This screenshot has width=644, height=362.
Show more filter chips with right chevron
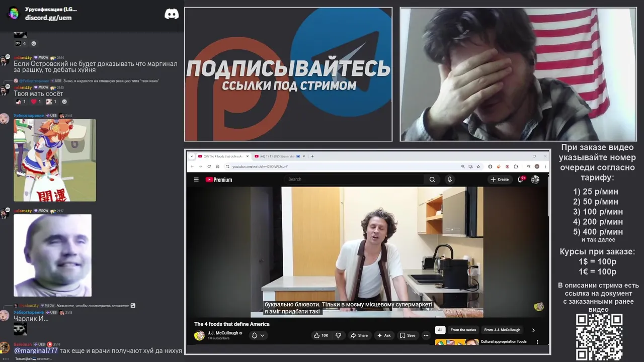[533, 330]
